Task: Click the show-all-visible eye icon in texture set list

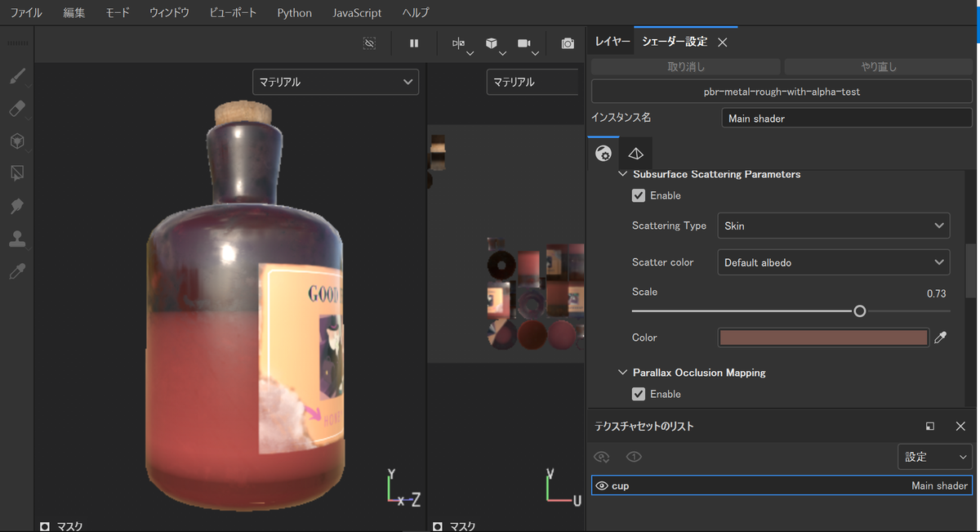Action: point(602,457)
